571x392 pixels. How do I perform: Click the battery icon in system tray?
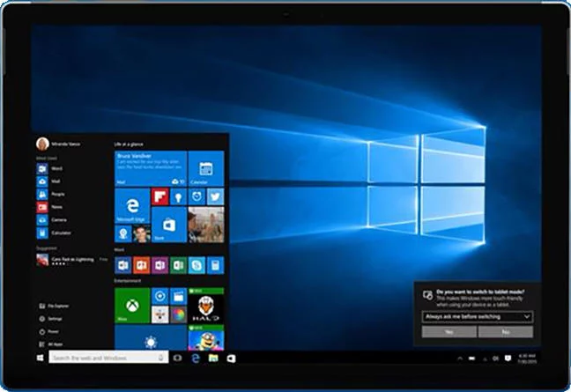click(472, 359)
